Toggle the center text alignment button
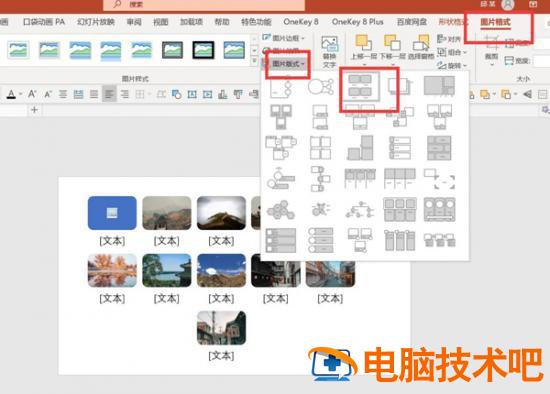Viewport: 550px width, 394px height. (x=63, y=94)
